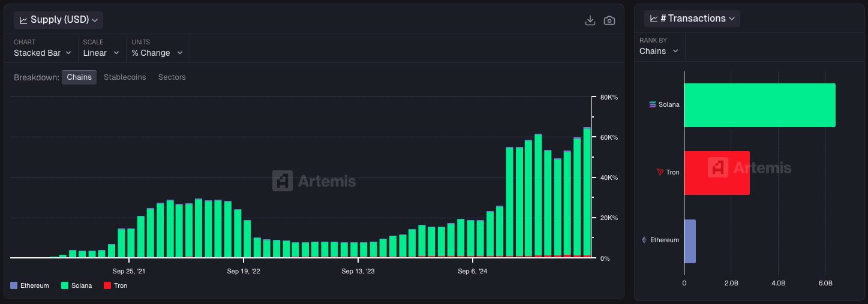Open the % Change units selector

(x=157, y=53)
